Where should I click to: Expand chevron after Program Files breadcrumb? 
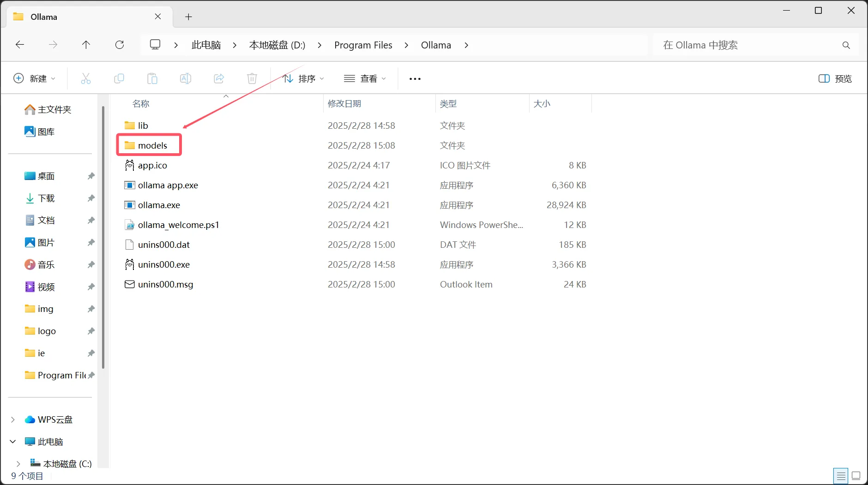pyautogui.click(x=406, y=45)
